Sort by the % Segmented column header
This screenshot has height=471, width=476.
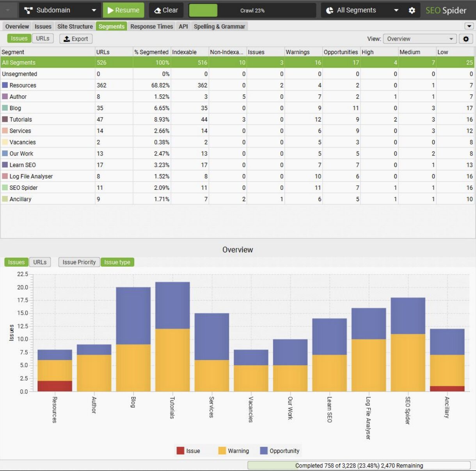pos(152,52)
